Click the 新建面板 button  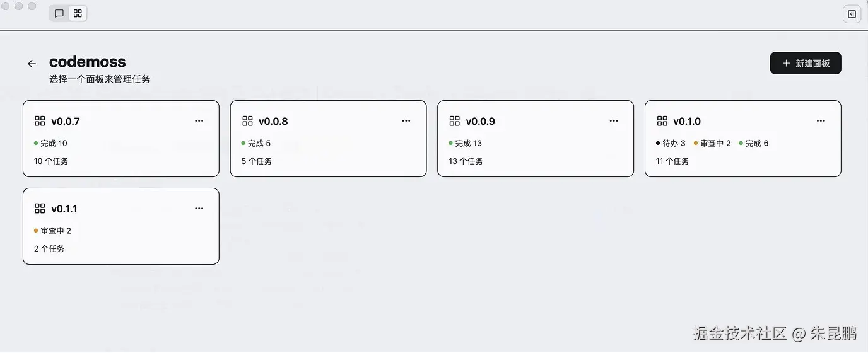click(x=806, y=63)
